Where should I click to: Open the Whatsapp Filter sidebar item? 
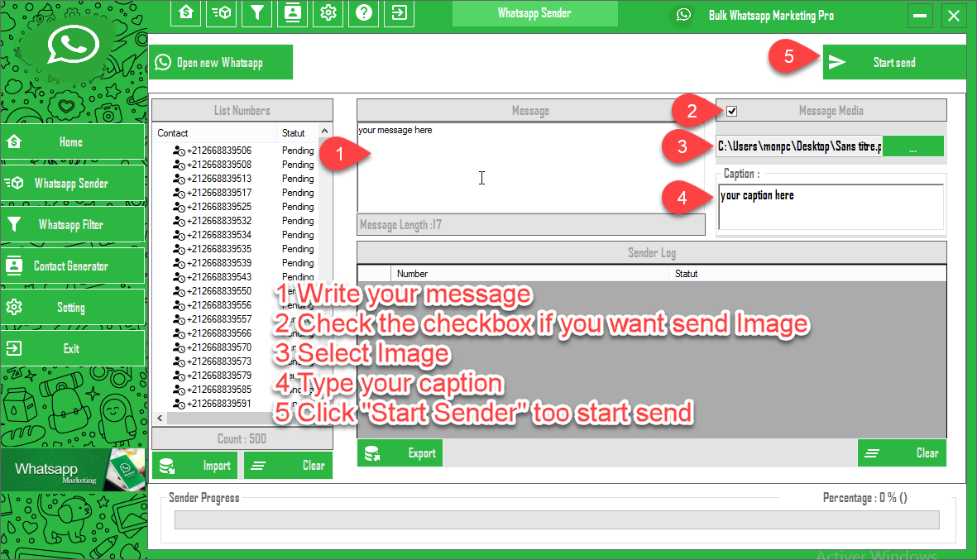point(73,224)
